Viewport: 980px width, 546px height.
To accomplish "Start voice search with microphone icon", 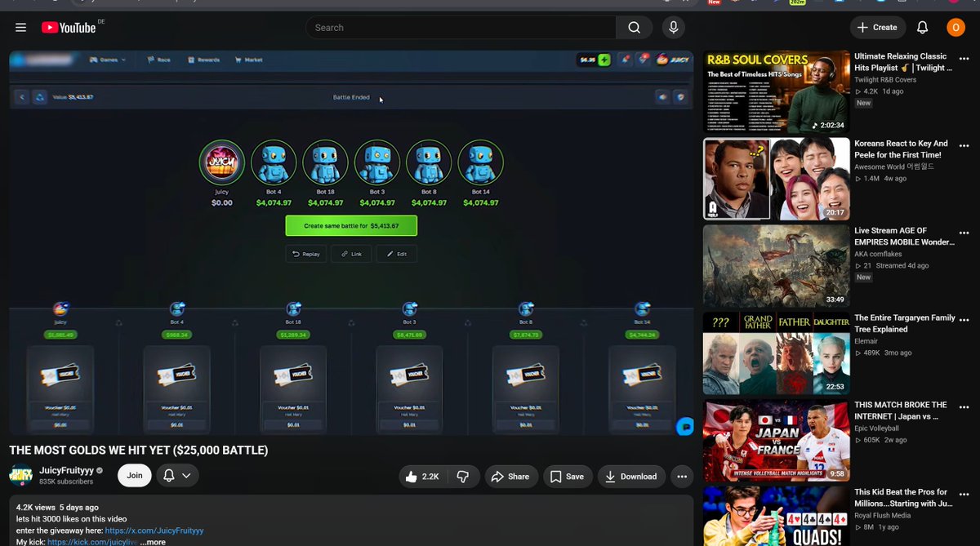I will [x=674, y=28].
